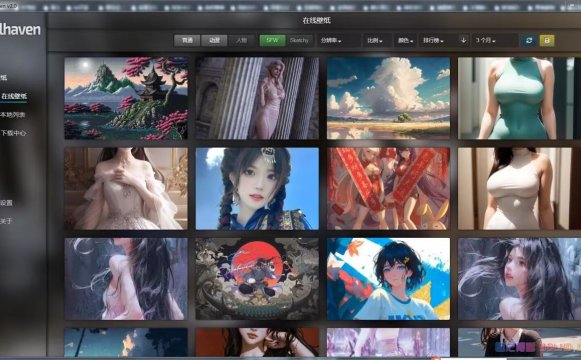Toggle the 动漫 (Anime) category filter
581x360 pixels.
click(214, 40)
